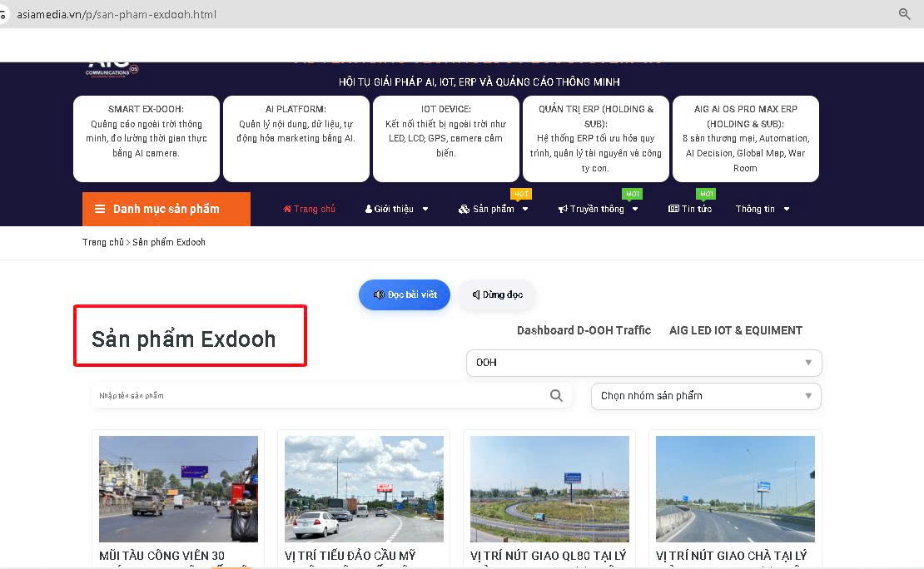Click the Sản phẩm Exdooh breadcrumb

coord(168,242)
